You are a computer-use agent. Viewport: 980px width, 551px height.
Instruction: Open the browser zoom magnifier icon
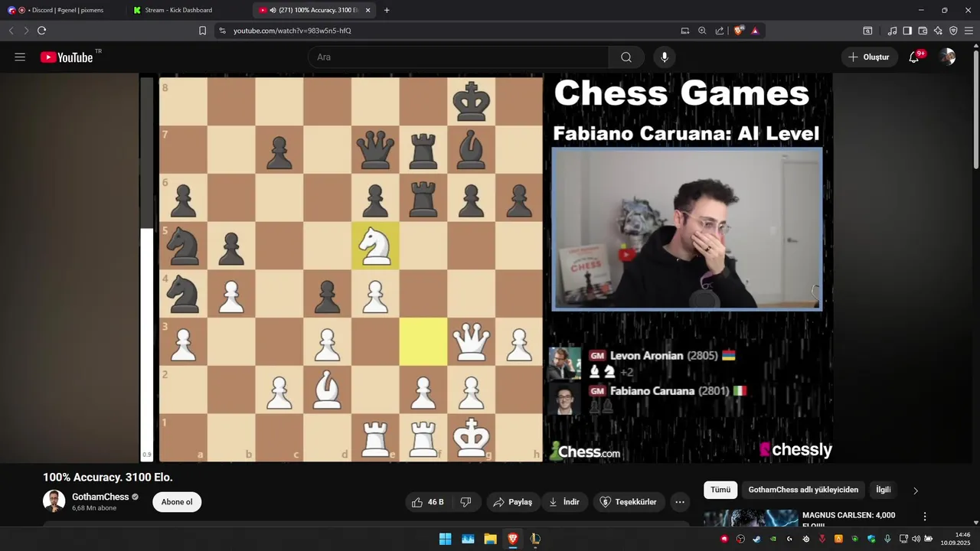tap(702, 31)
